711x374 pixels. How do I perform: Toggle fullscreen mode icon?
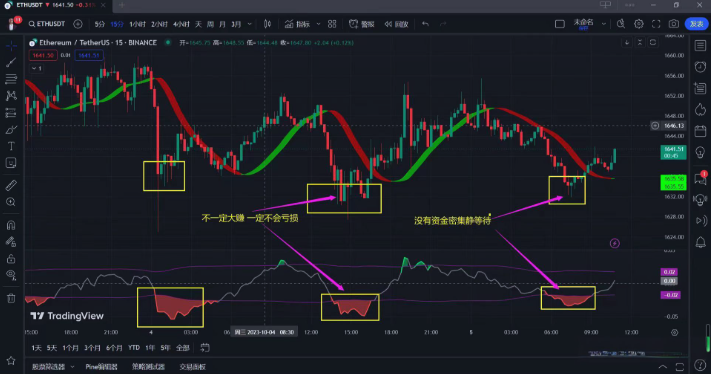point(656,24)
